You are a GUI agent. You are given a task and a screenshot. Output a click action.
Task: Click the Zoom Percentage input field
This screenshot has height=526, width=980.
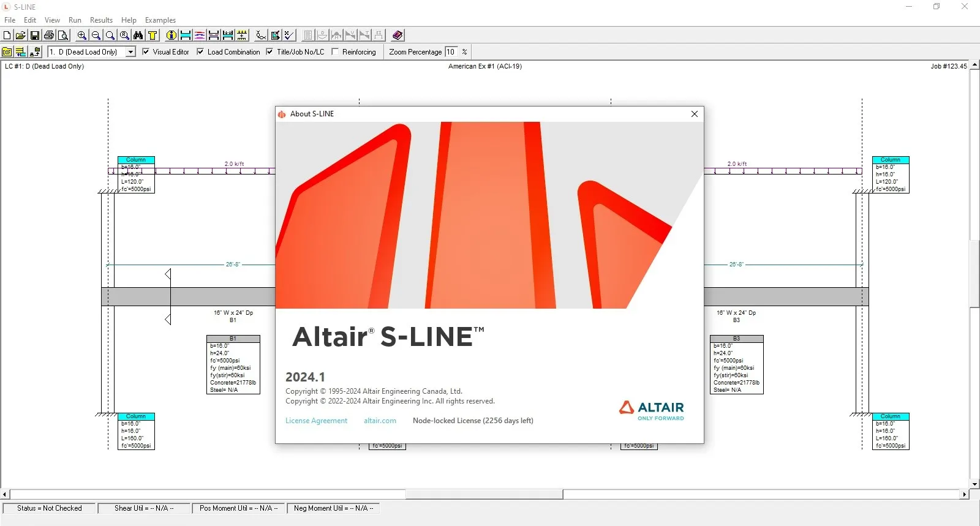point(451,52)
